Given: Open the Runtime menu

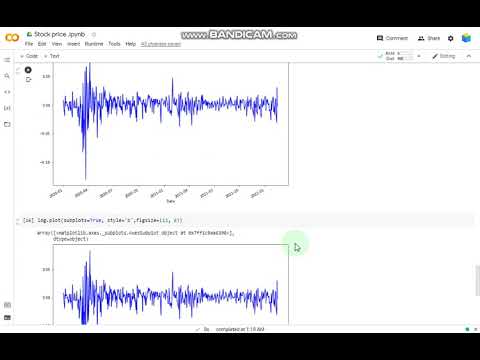Looking at the screenshot, I should click(94, 44).
